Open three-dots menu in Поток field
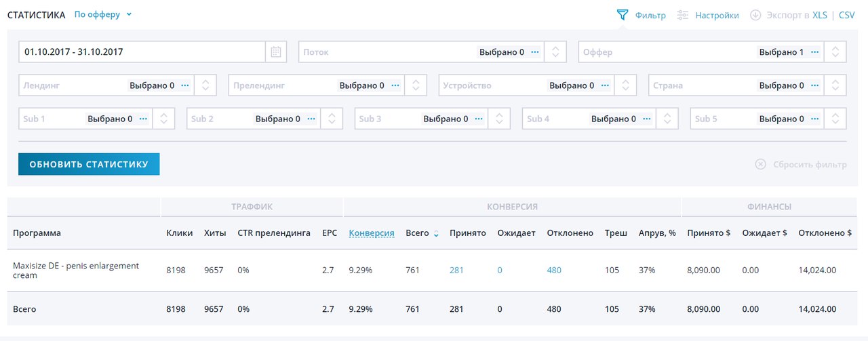 [x=535, y=52]
